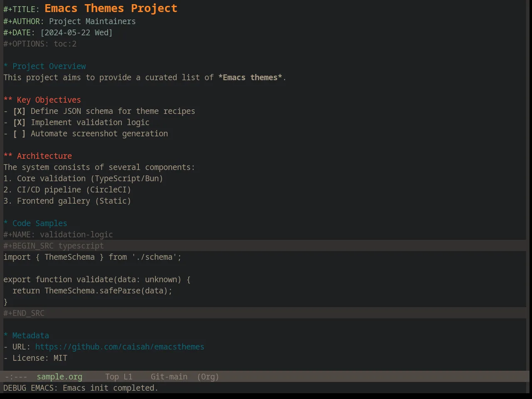Viewport: 532px width, 399px height.
Task: Click the 'License: MIT' list item
Action: 35,358
